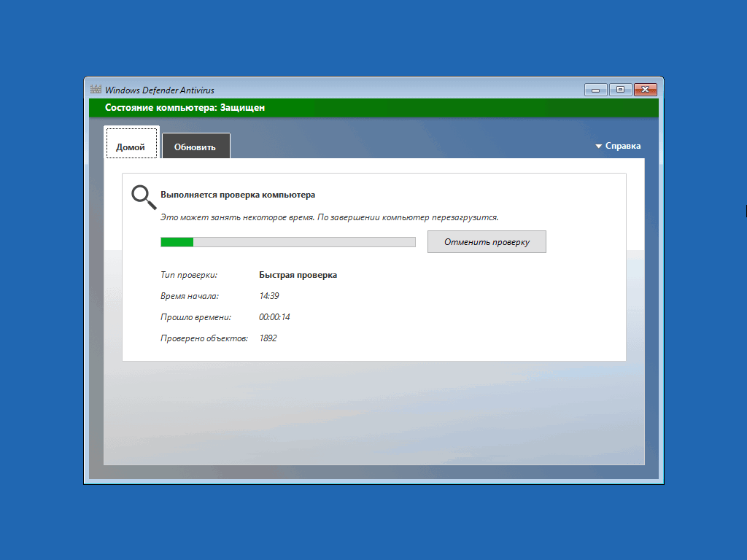
Task: Click the maximize icon in title bar
Action: 619,89
